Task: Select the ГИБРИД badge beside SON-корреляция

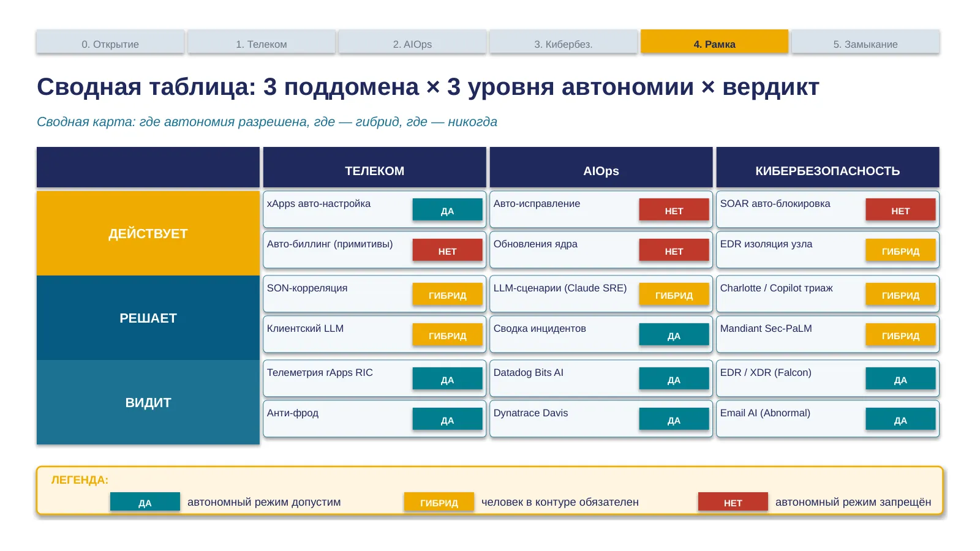Action: pos(448,294)
